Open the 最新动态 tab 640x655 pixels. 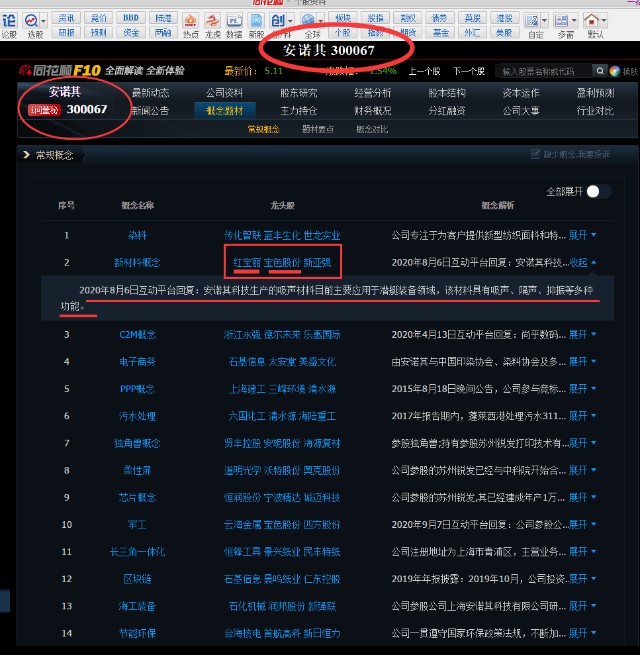click(150, 93)
